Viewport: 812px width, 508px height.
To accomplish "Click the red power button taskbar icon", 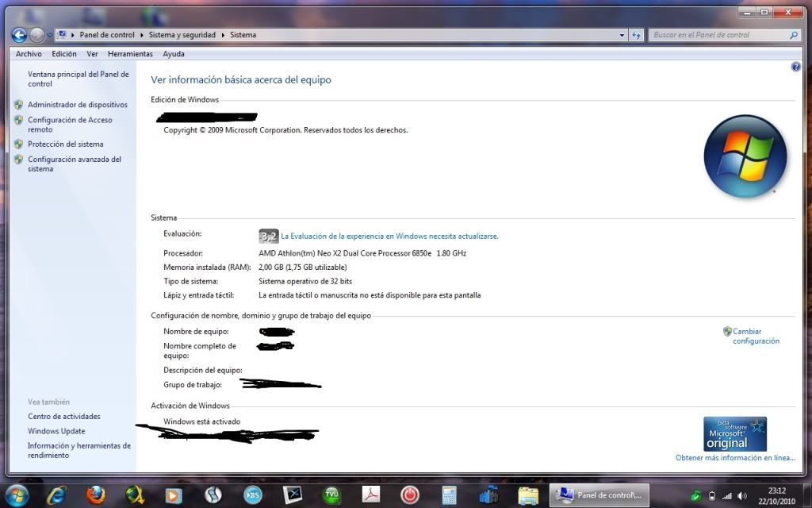I will pos(410,495).
